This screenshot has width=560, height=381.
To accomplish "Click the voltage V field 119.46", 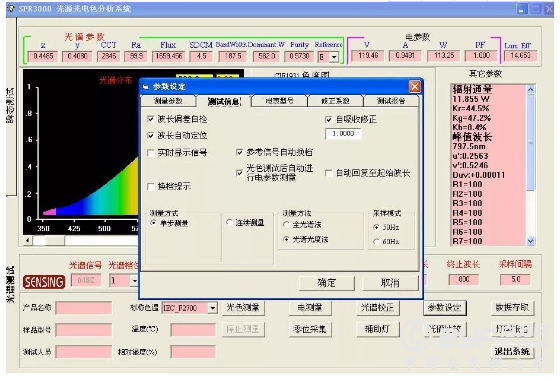I will tap(368, 56).
